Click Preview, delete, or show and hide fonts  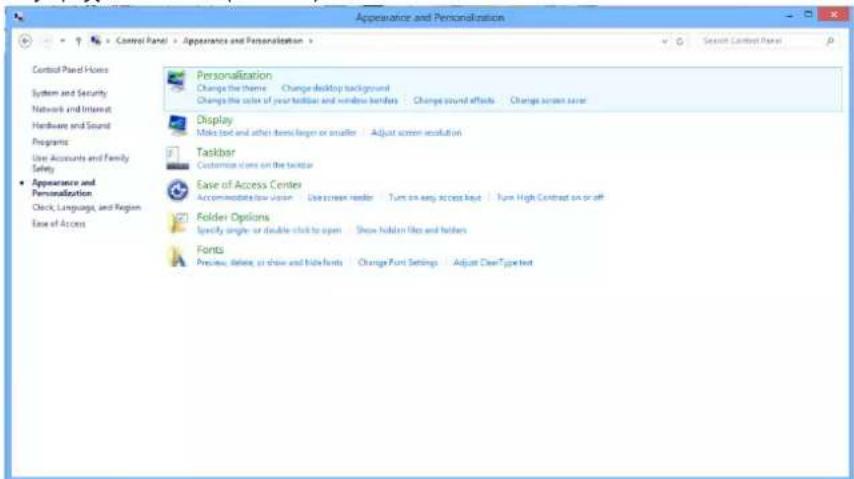(270, 263)
